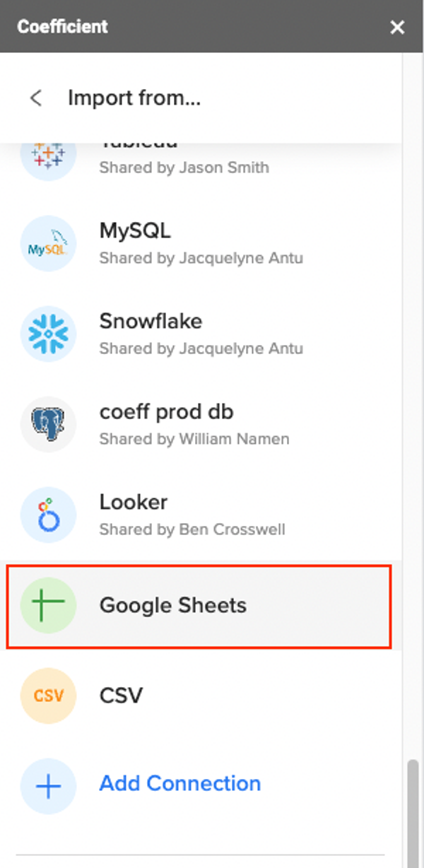
Task: Select the CSV import icon
Action: [47, 696]
